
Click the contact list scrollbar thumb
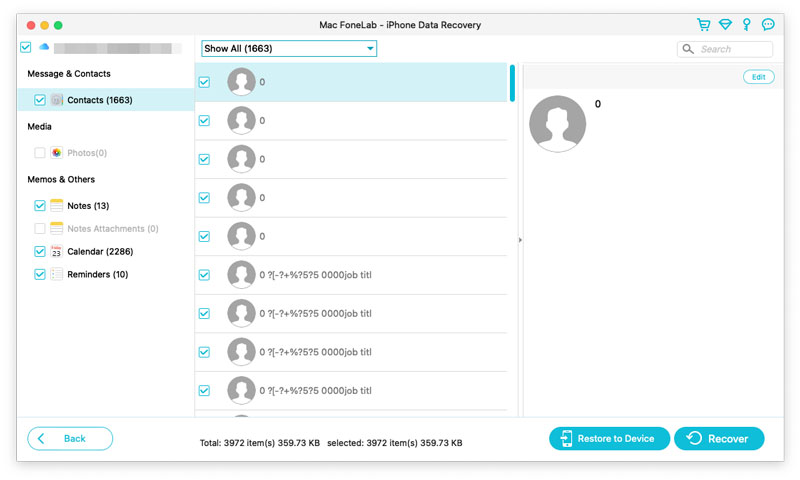(512, 83)
